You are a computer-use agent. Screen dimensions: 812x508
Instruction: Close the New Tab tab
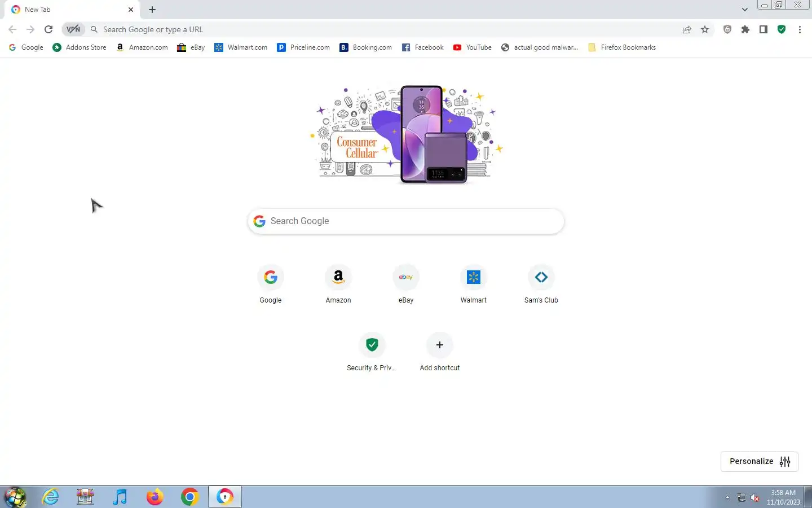[x=131, y=10]
